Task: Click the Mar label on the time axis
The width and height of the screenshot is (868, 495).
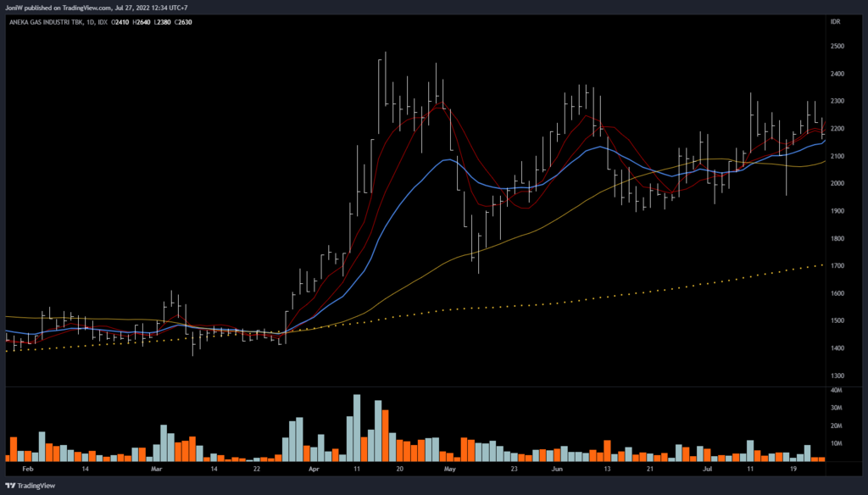Action: [156, 468]
